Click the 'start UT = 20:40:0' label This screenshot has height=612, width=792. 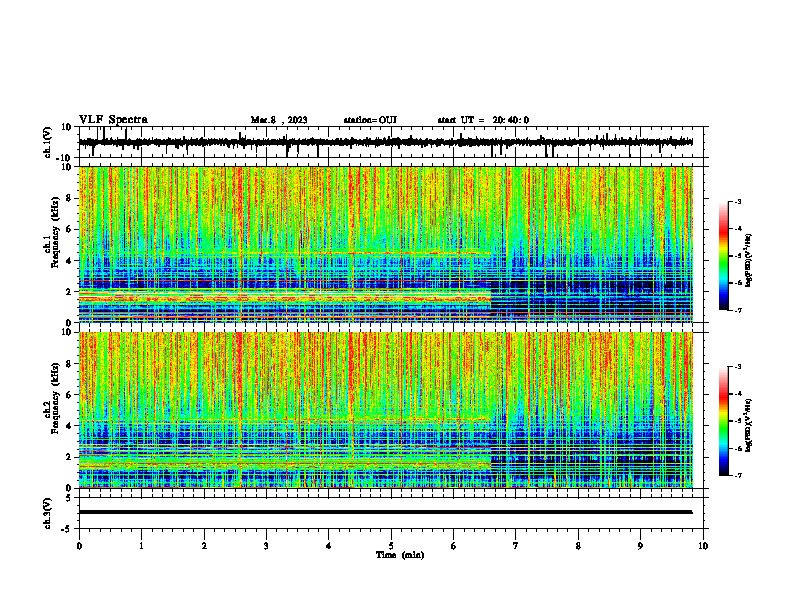[x=483, y=120]
